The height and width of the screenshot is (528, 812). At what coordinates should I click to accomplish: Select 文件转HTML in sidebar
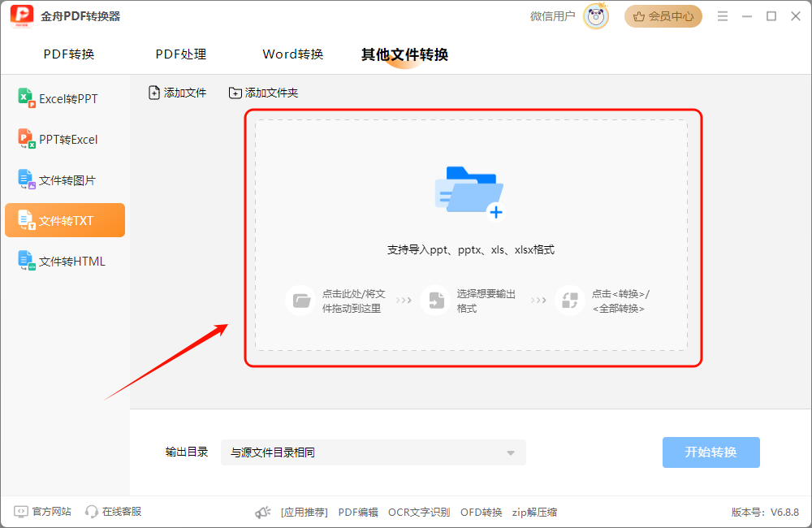tap(65, 261)
